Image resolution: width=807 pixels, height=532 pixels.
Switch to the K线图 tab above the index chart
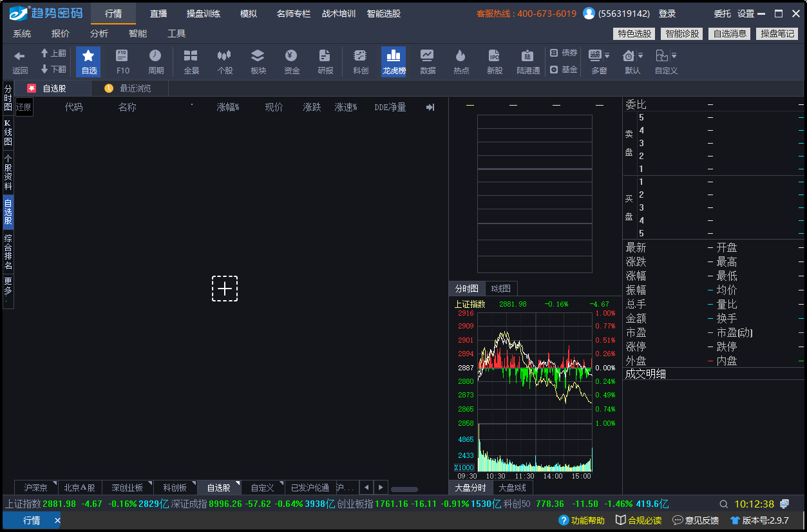tap(501, 289)
